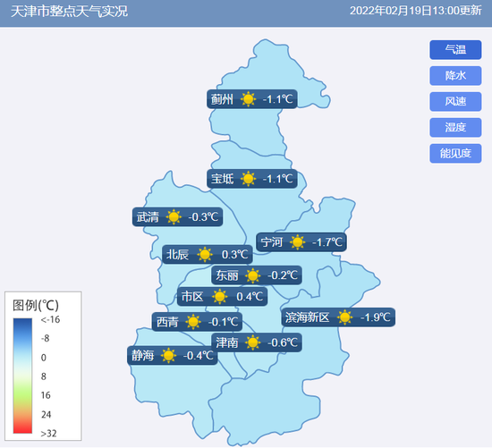
Task: Click the sun icon in 武清 label
Action: click(x=174, y=217)
